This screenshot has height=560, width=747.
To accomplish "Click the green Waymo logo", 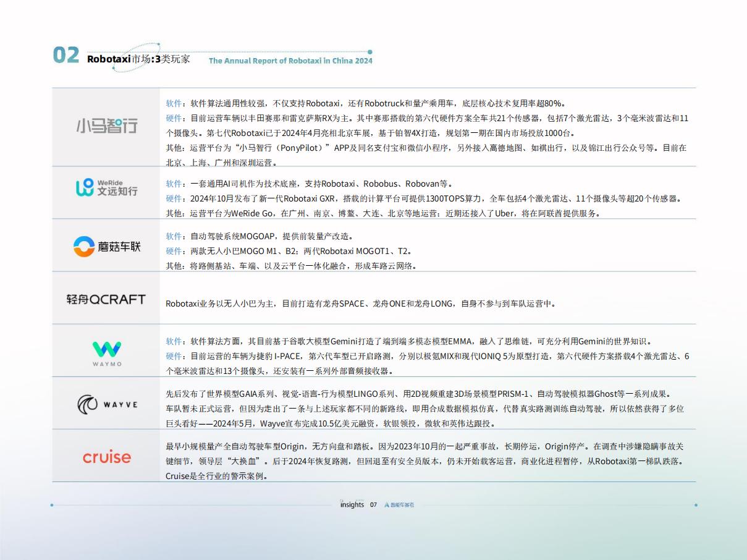I will click(107, 354).
